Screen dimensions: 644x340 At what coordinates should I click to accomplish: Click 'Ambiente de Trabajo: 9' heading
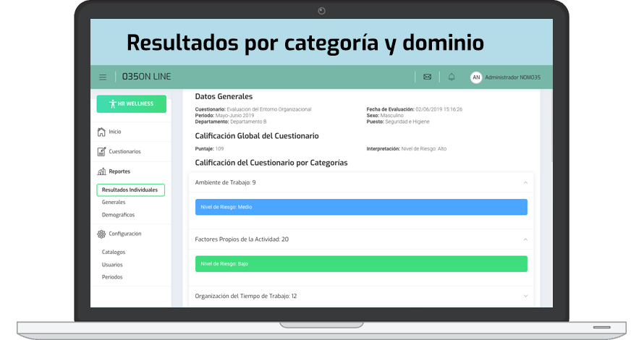click(x=225, y=182)
